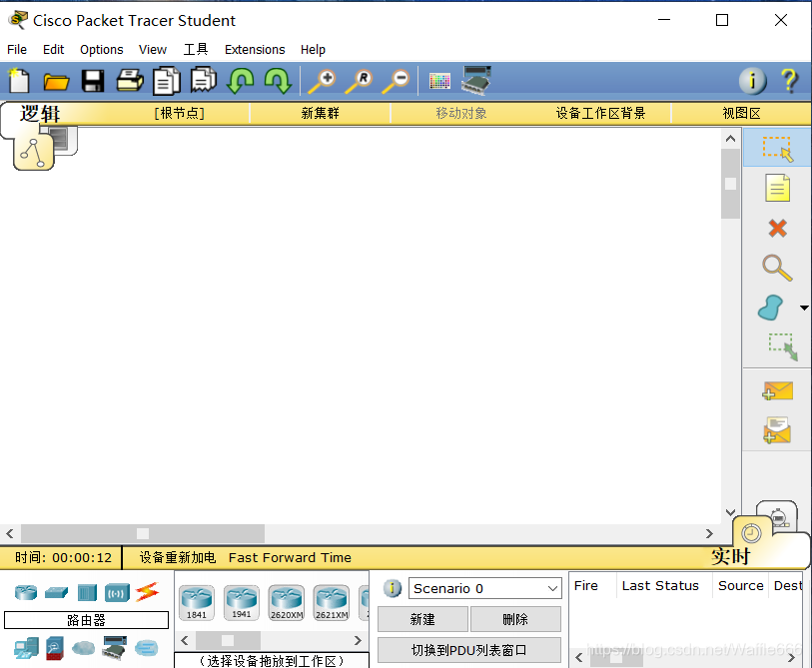Select the Resize Shape tool

[x=782, y=346]
